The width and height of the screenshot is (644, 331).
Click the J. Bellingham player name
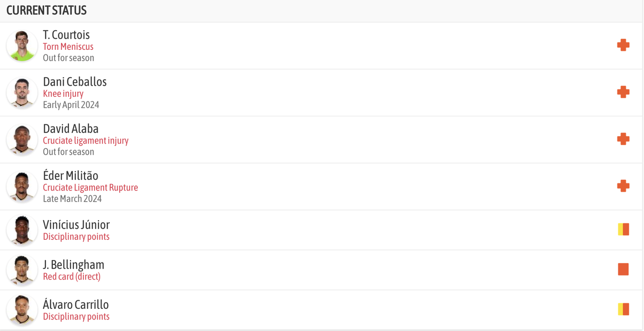pos(73,264)
